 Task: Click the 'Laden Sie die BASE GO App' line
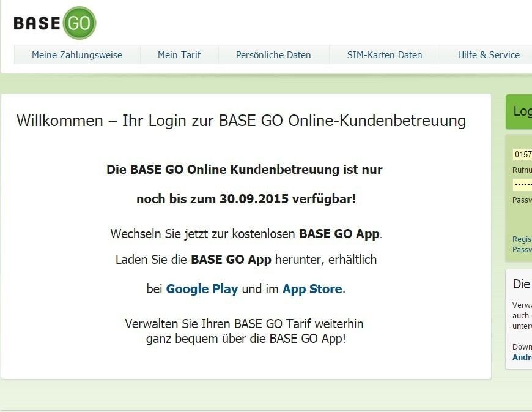point(246,260)
